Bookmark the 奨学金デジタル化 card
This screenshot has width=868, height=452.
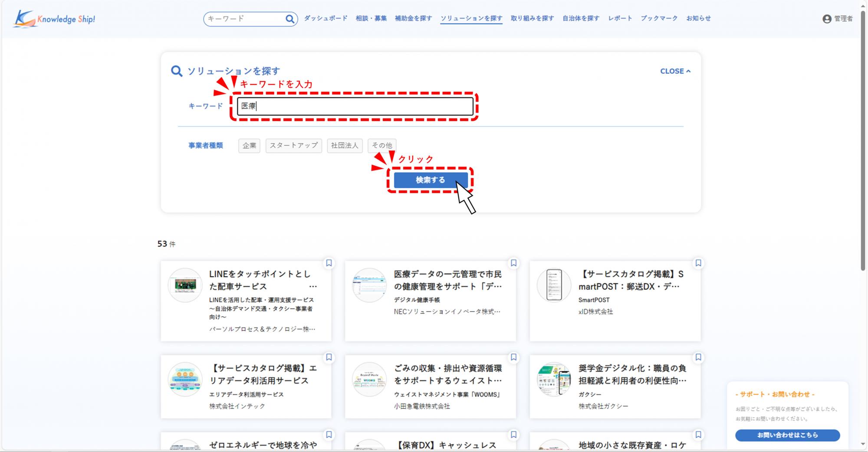pos(698,357)
